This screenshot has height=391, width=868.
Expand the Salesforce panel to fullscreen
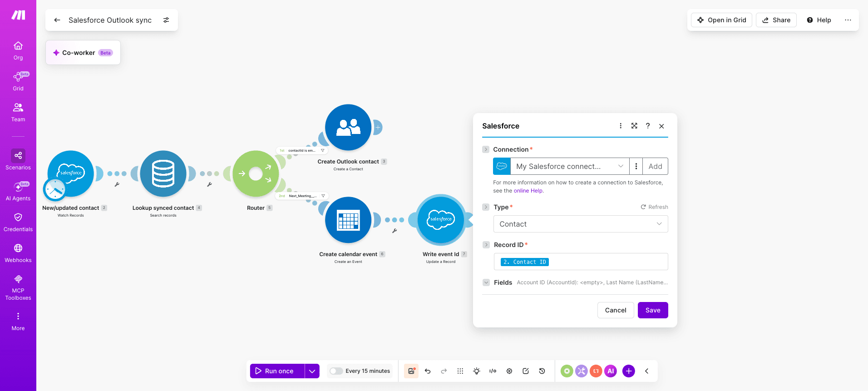click(634, 126)
